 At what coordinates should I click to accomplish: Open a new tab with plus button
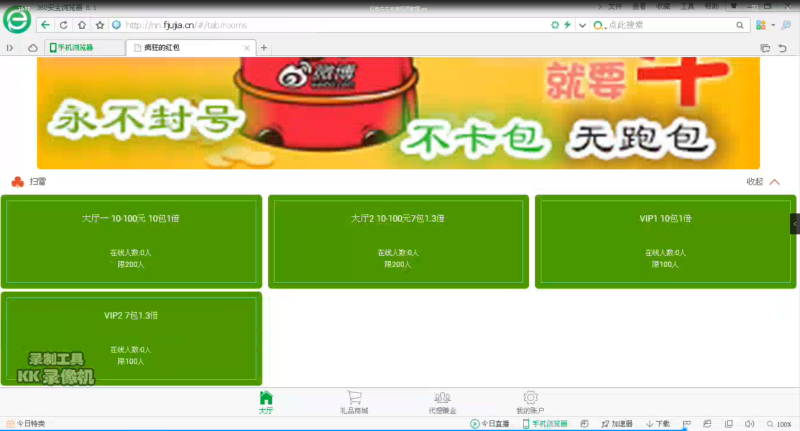point(264,47)
